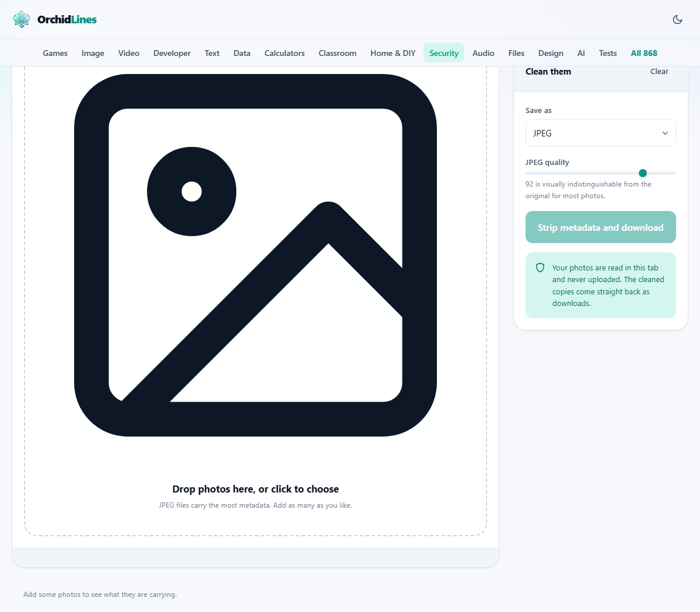Click the OrchidLines orchid logo icon
Screen dimensions: 700x612
click(22, 19)
